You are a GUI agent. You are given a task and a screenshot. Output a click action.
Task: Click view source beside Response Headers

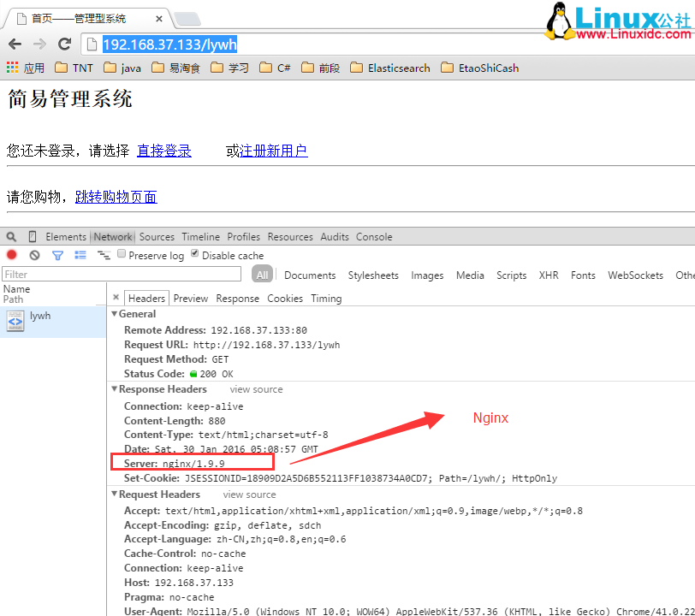click(x=255, y=389)
